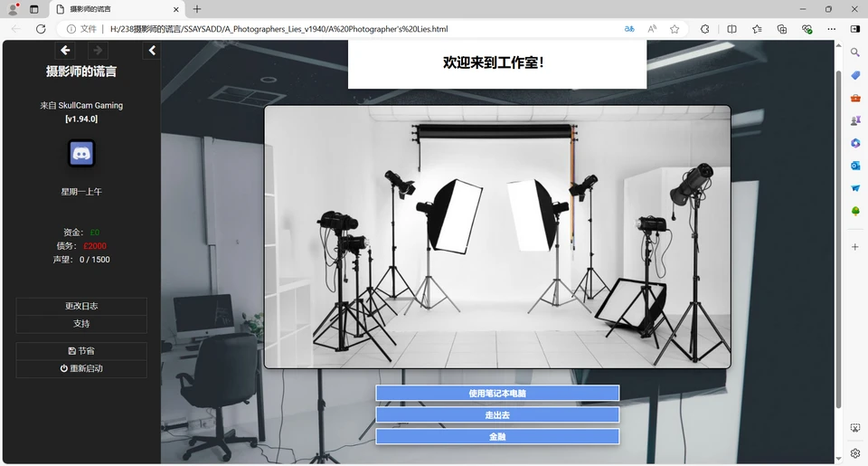Click 重新启动 to restart the game
Image resolution: width=868 pixels, height=466 pixels.
click(x=81, y=369)
